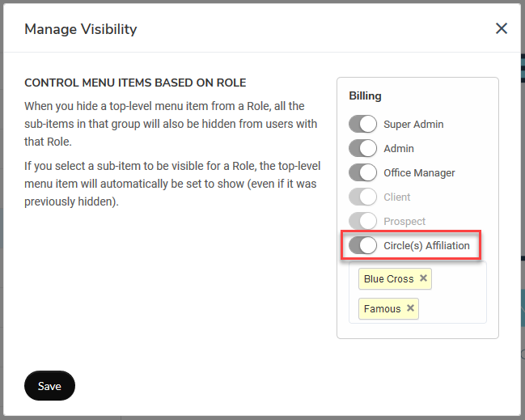The image size is (525, 420).
Task: Toggle the disabled Prospect switch
Action: pos(362,221)
